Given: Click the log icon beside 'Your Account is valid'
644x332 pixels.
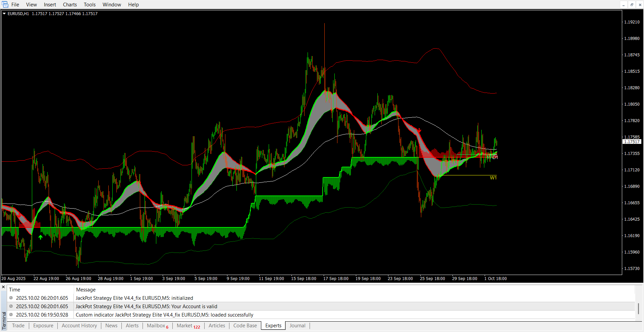Looking at the screenshot, I should click(x=11, y=306).
